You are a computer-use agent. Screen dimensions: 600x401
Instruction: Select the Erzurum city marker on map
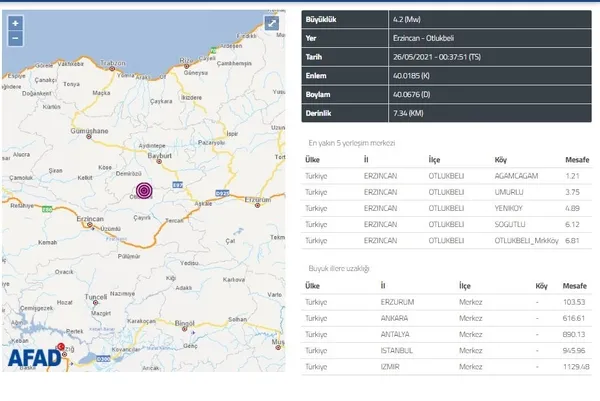click(258, 205)
